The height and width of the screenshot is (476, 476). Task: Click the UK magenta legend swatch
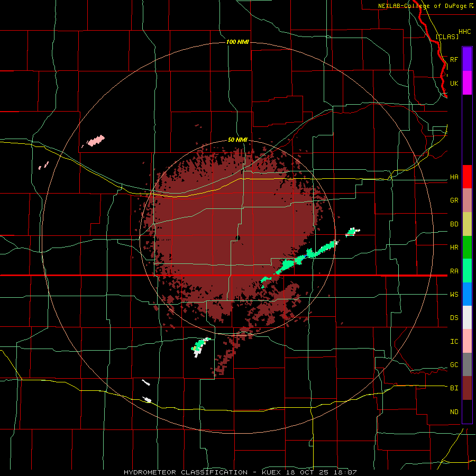(467, 83)
